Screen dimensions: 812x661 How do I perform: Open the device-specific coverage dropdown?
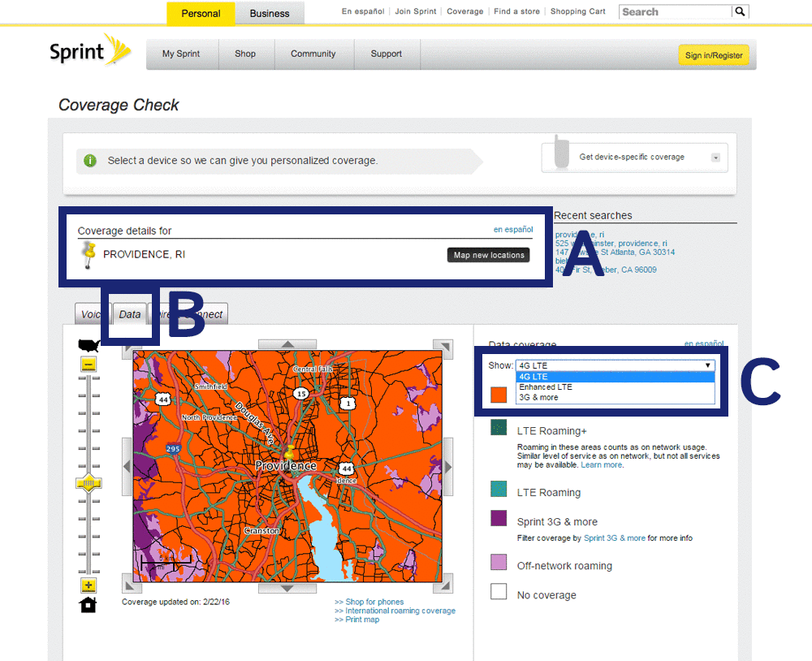[715, 158]
